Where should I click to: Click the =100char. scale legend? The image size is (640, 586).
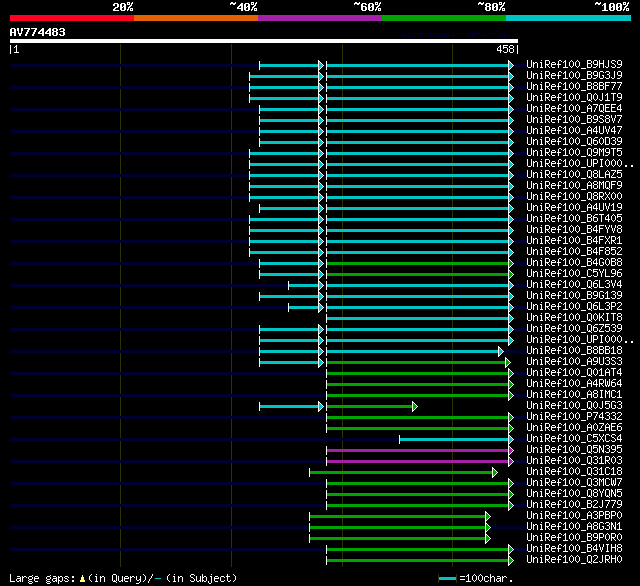476,578
